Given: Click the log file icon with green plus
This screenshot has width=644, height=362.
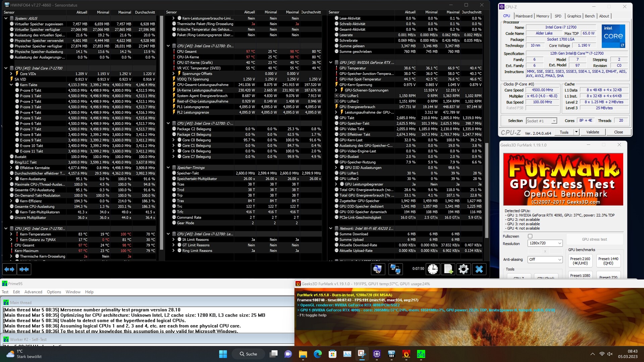Looking at the screenshot, I should coord(448,269).
